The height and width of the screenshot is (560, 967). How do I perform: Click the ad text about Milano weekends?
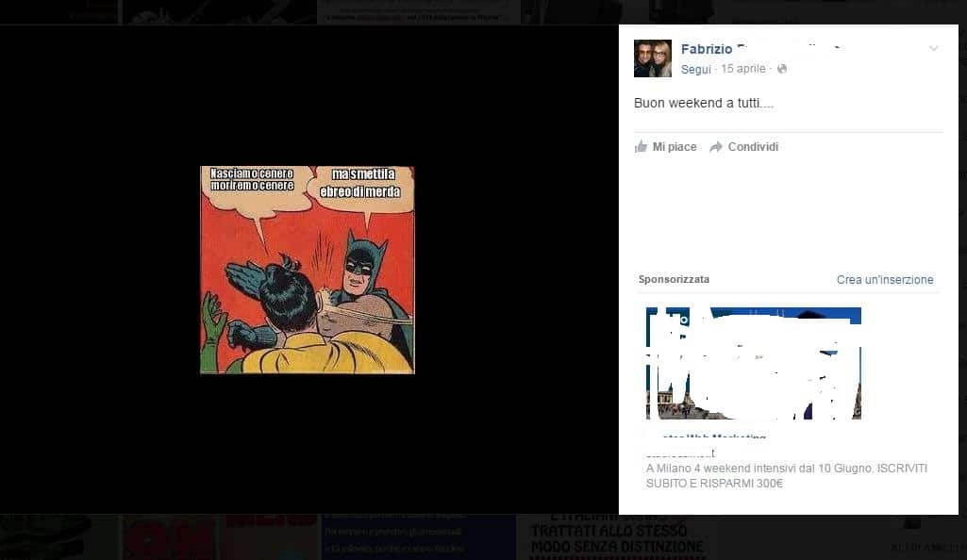click(x=788, y=476)
